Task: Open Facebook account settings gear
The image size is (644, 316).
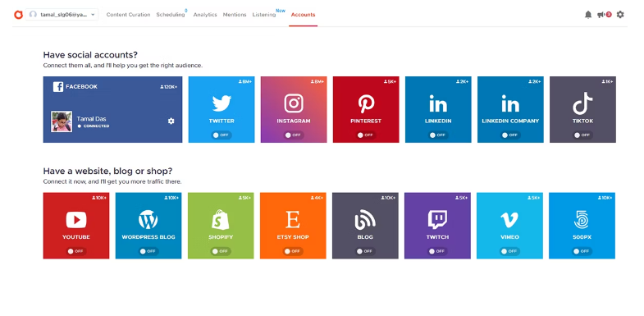Action: point(171,121)
